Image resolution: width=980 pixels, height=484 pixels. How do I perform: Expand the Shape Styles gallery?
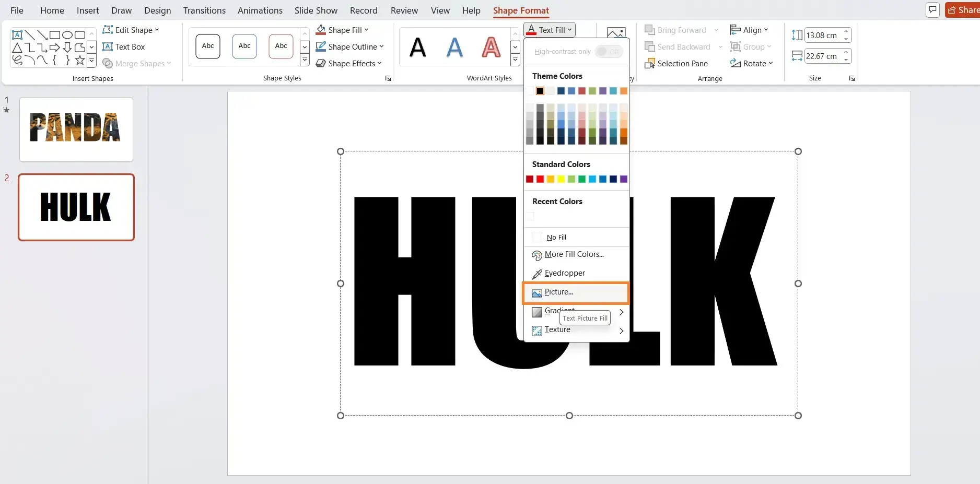click(305, 61)
